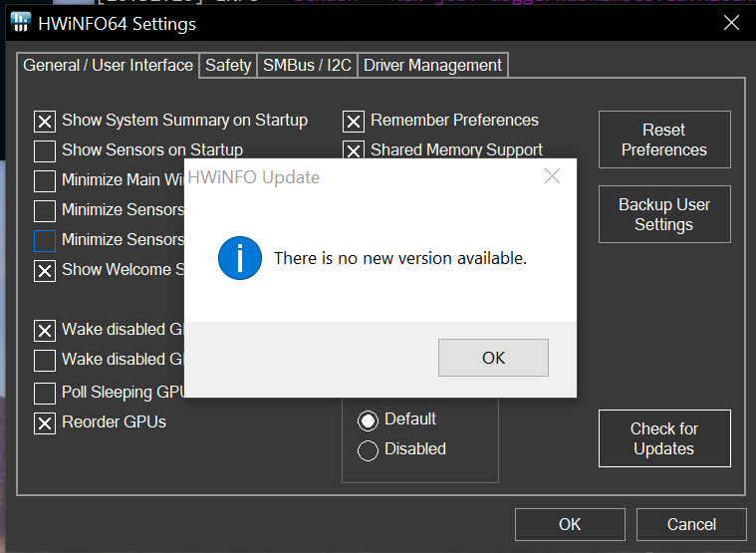This screenshot has width=756, height=553.
Task: Toggle Shared Memory Support checkbox
Action: pyautogui.click(x=354, y=150)
